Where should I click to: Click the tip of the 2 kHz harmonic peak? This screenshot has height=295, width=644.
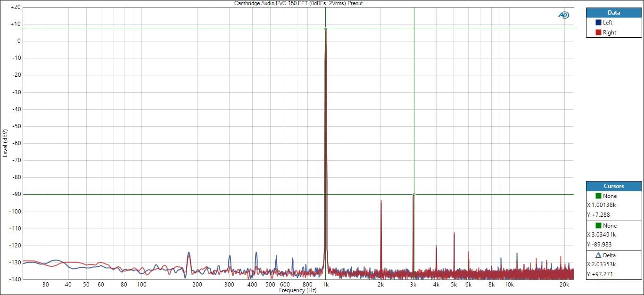coord(381,201)
